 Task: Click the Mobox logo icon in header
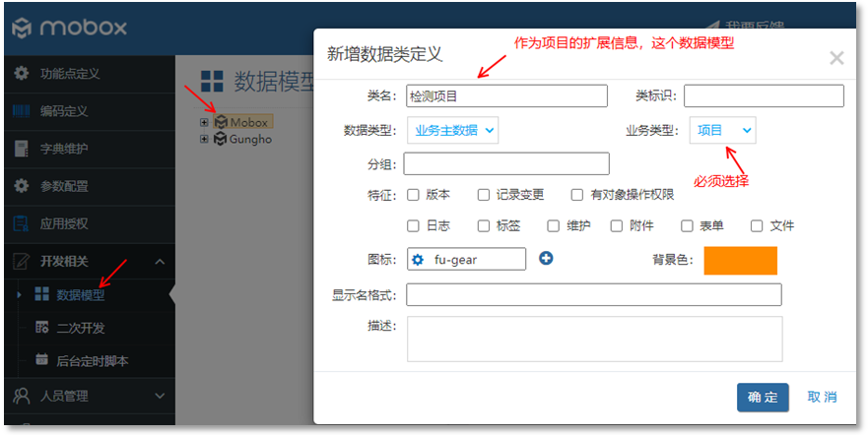(x=23, y=28)
